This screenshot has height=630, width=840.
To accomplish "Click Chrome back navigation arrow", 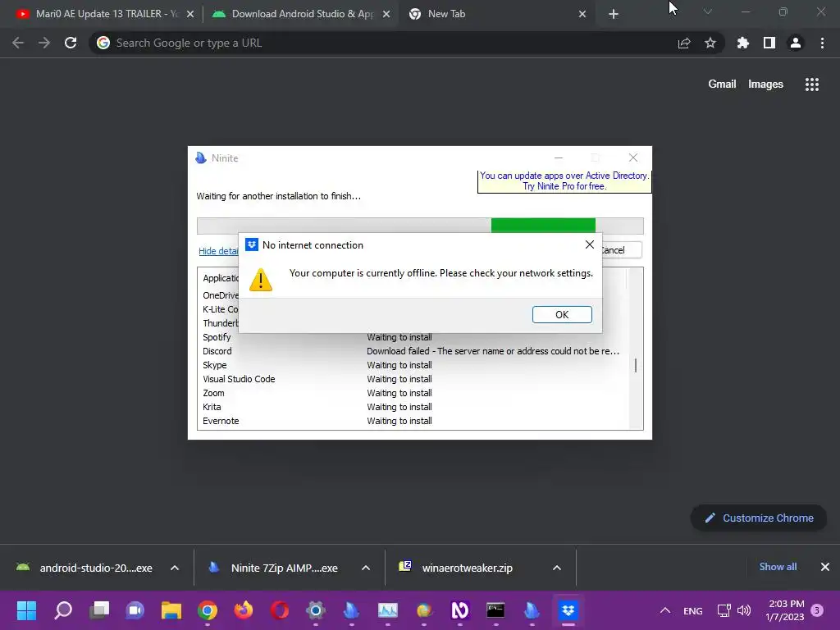I will tap(18, 43).
